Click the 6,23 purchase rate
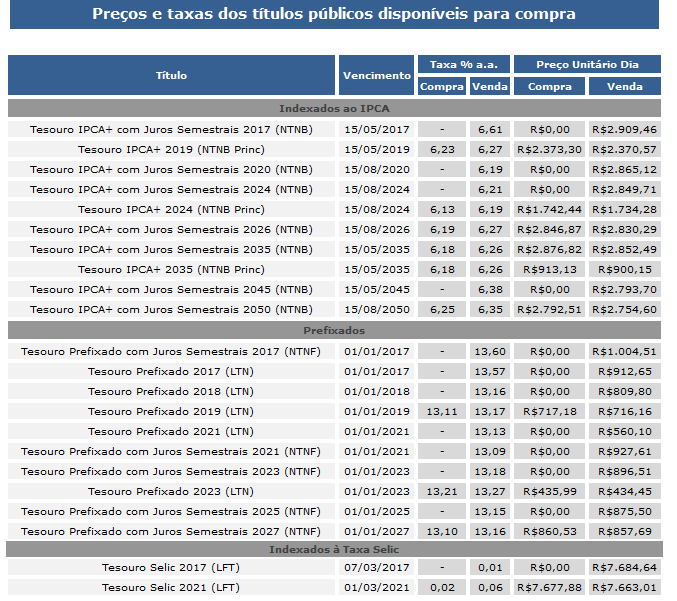The image size is (677, 601). point(442,149)
